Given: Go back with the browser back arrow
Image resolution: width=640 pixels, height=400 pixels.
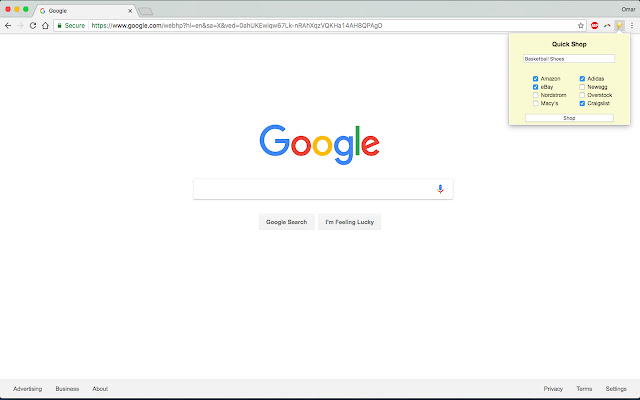Looking at the screenshot, I should 8,26.
